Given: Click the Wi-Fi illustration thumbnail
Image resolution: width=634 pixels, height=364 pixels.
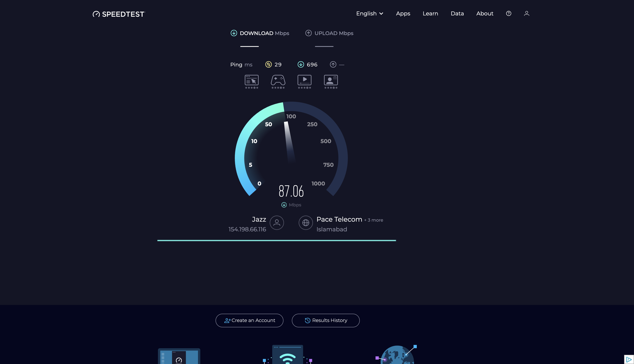Looking at the screenshot, I should click(287, 354).
